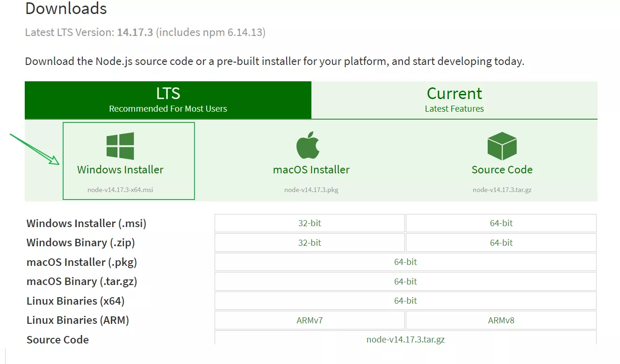
Task: Open the 64-bit macOS Installer (.pkg) link
Action: tap(405, 262)
